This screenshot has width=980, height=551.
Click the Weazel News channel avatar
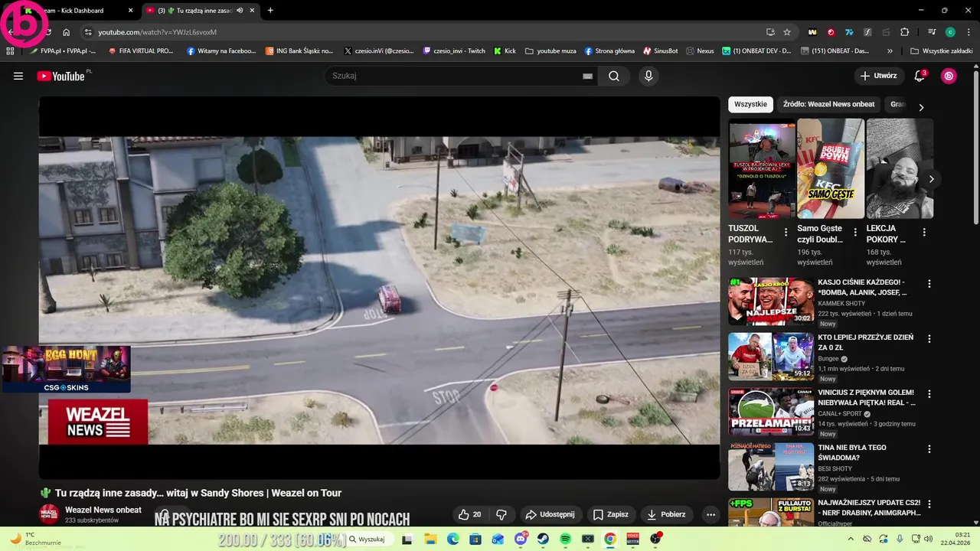coord(49,514)
